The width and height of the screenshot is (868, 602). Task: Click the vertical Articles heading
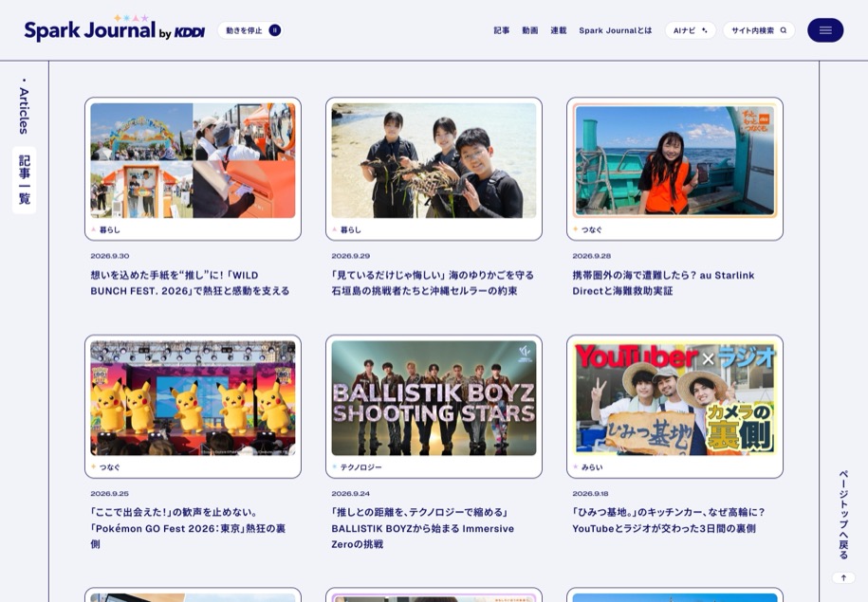click(24, 110)
